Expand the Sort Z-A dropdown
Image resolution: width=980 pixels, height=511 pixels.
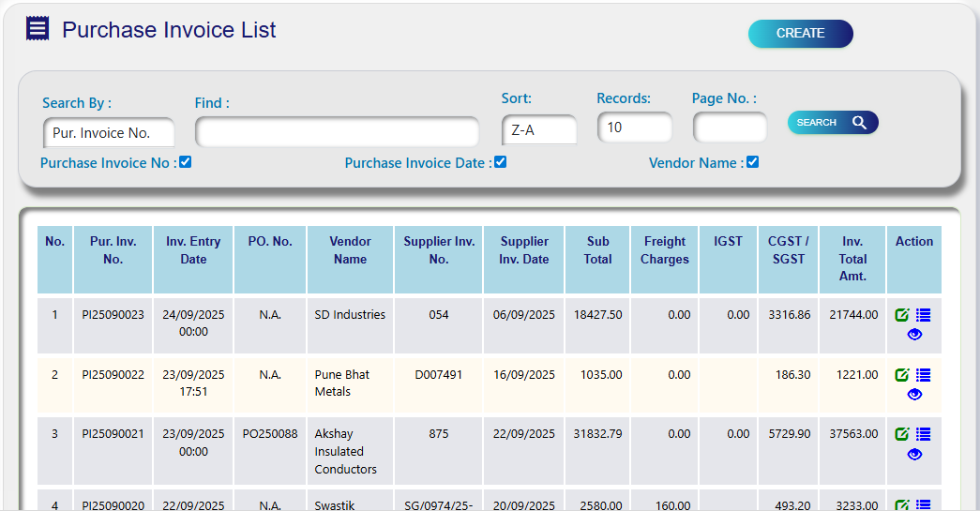pos(539,130)
